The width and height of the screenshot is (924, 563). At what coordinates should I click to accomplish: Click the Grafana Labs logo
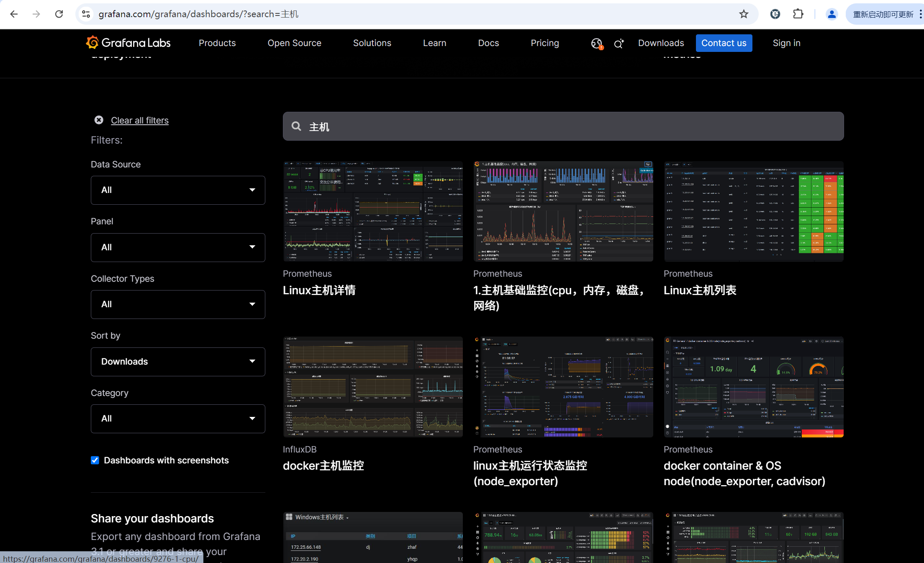(128, 43)
